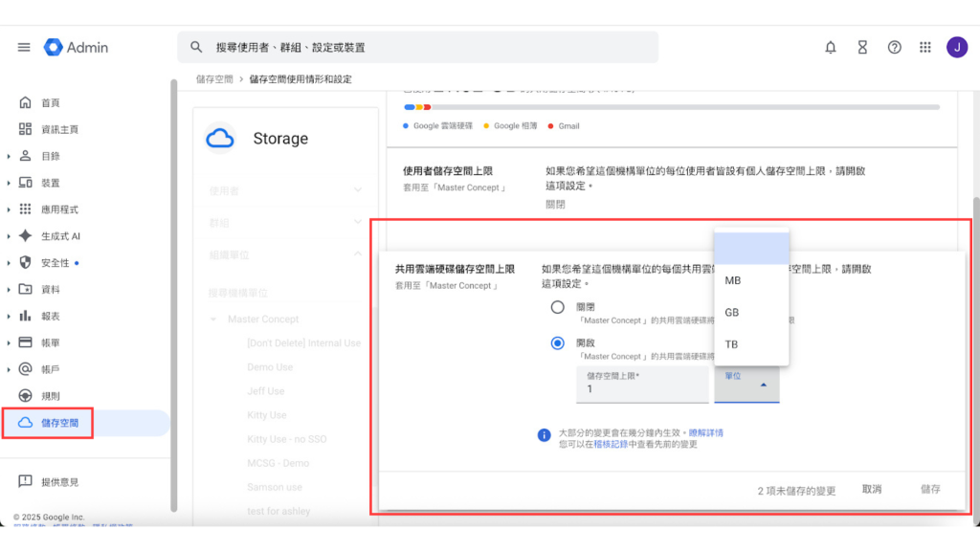Select Jeff Use organizational unit
Image resolution: width=980 pixels, height=551 pixels.
point(266,391)
